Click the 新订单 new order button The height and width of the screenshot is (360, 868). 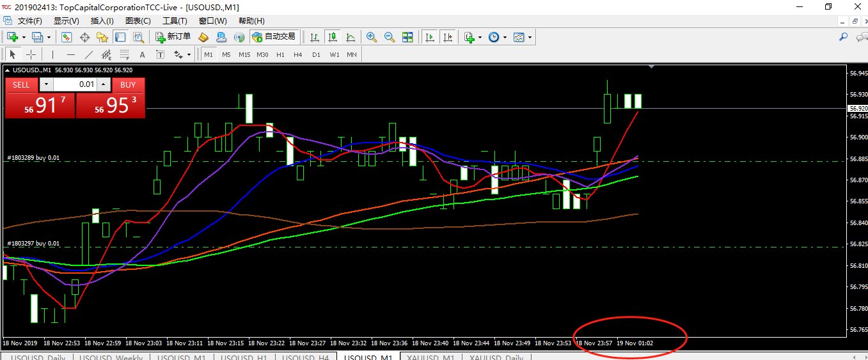[173, 37]
